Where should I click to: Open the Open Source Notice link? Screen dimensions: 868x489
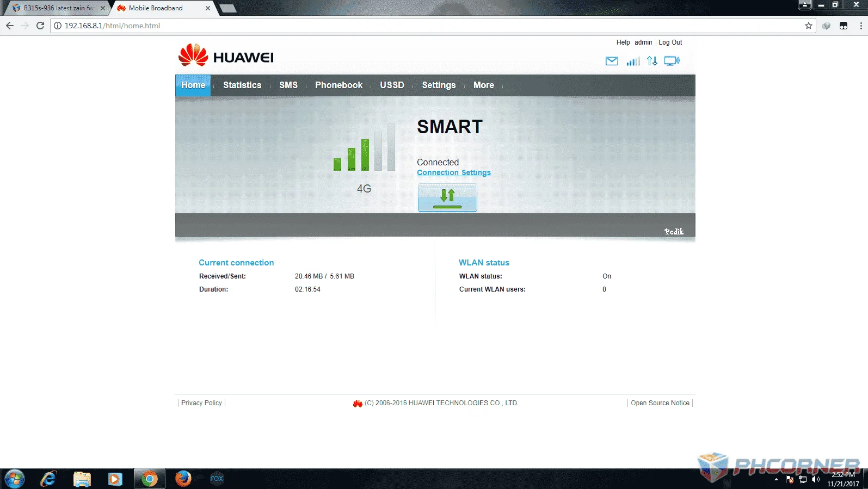click(660, 403)
